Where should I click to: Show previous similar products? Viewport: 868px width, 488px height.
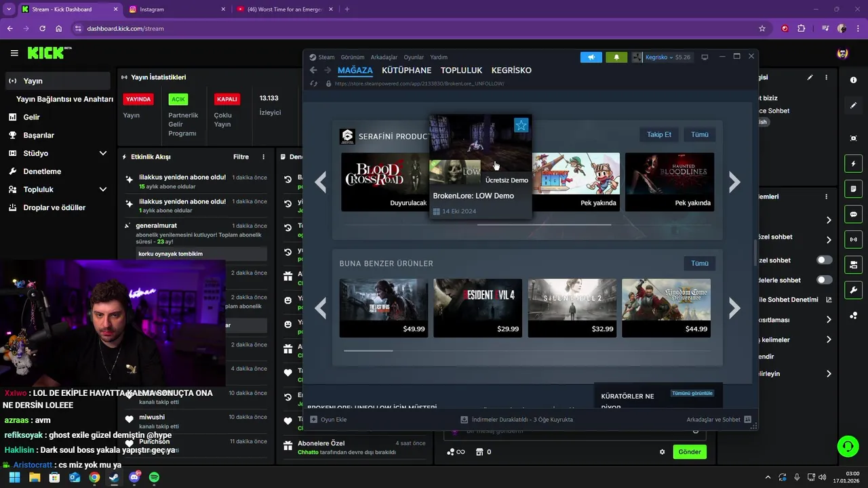click(x=321, y=308)
